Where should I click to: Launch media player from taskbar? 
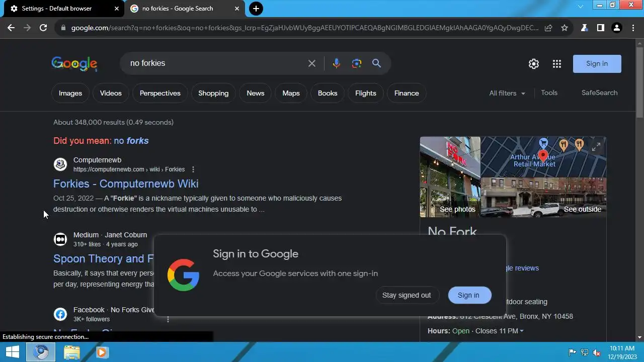coord(102,352)
